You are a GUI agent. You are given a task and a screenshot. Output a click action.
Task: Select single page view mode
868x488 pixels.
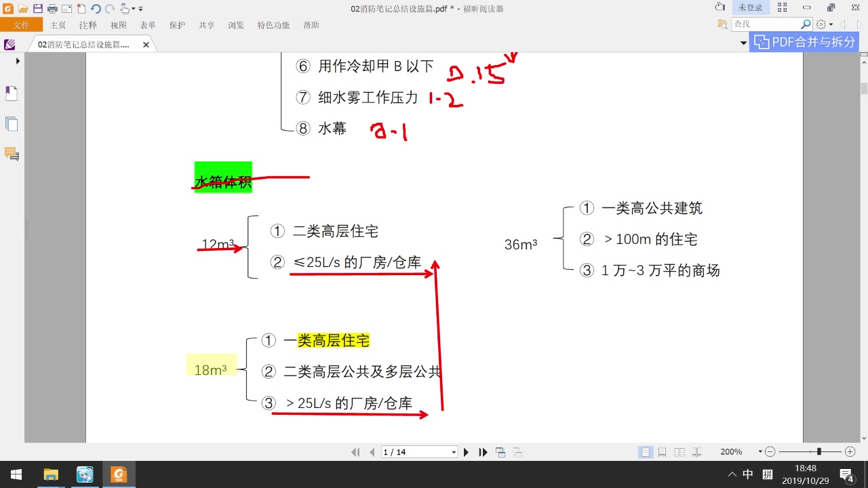pyautogui.click(x=646, y=452)
